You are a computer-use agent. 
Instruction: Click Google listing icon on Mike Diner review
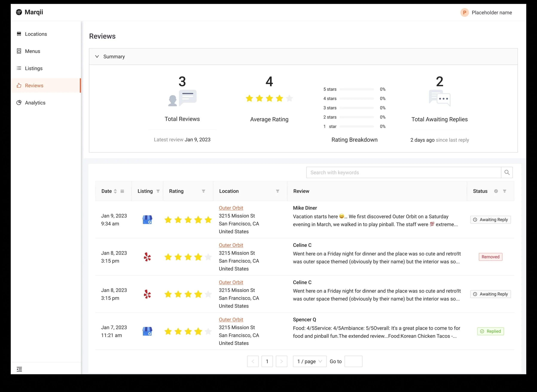[x=147, y=220]
